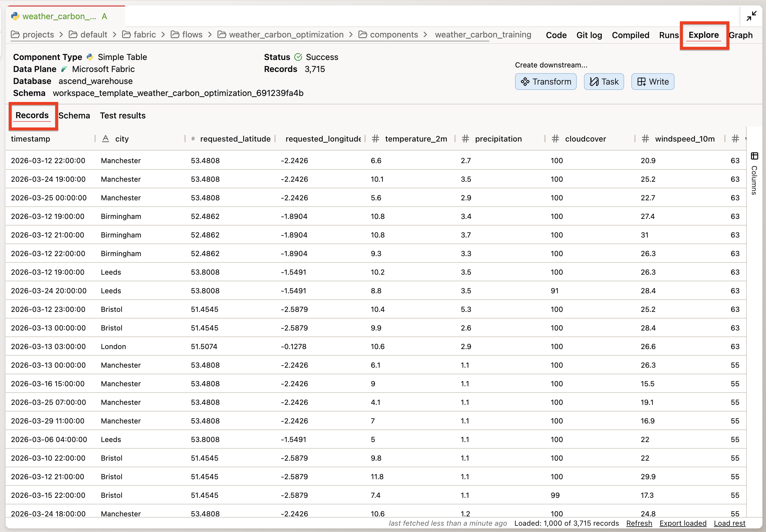Open the Columns side panel

[754, 180]
